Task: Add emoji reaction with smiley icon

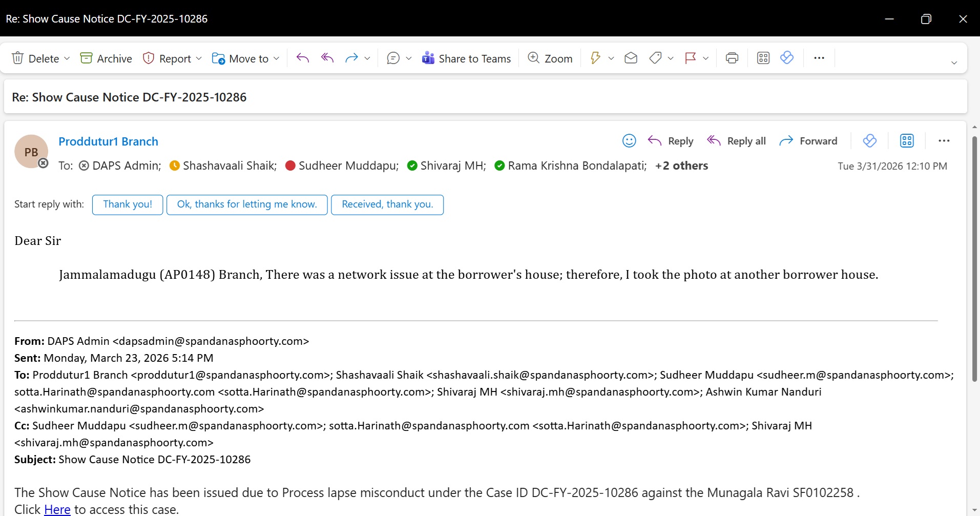Action: pyautogui.click(x=629, y=141)
